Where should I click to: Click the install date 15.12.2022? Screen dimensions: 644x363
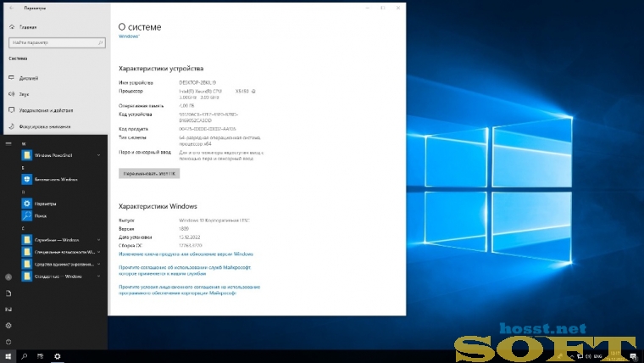coord(189,237)
